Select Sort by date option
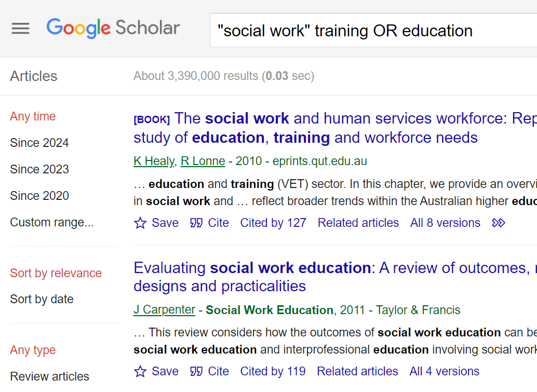The image size is (537, 392). pyautogui.click(x=42, y=299)
